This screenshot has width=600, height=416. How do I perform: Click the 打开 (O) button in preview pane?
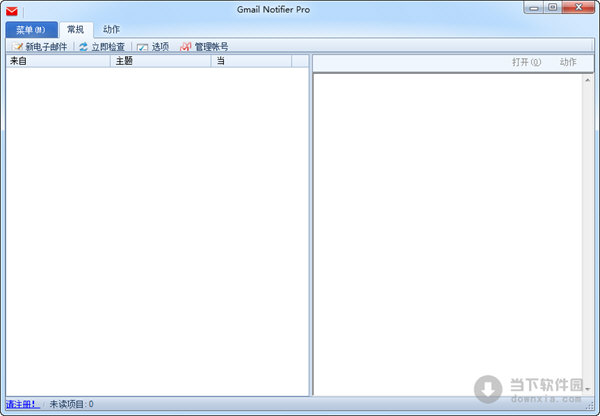click(x=527, y=62)
